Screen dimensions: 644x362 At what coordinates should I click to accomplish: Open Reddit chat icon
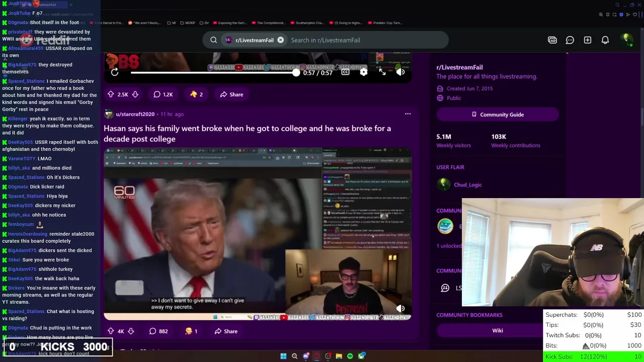pos(570,40)
